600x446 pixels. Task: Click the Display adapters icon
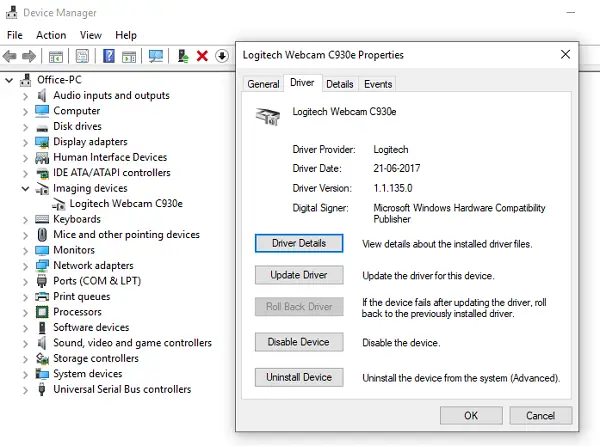[42, 142]
